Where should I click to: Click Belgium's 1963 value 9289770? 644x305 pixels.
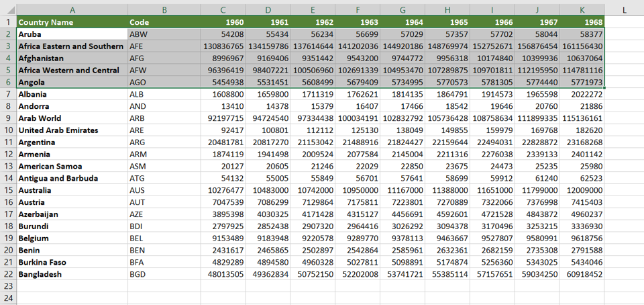tap(358, 238)
